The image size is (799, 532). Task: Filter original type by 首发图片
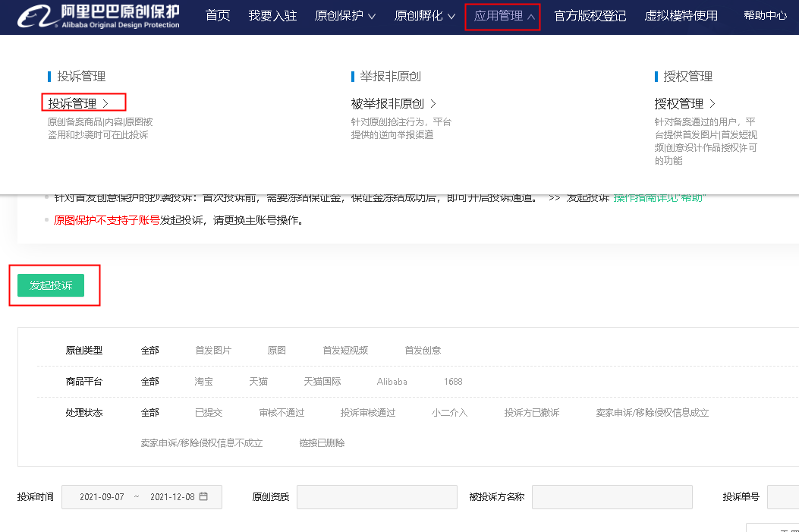pyautogui.click(x=213, y=351)
